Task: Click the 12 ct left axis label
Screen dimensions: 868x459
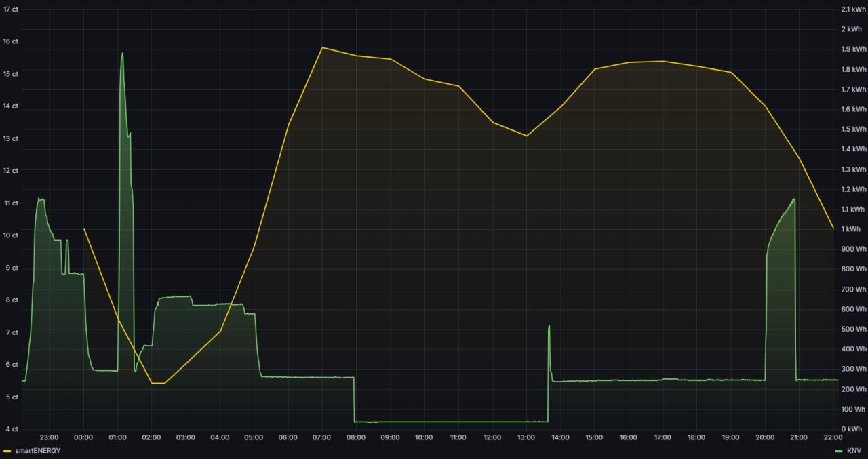Action: pos(11,171)
